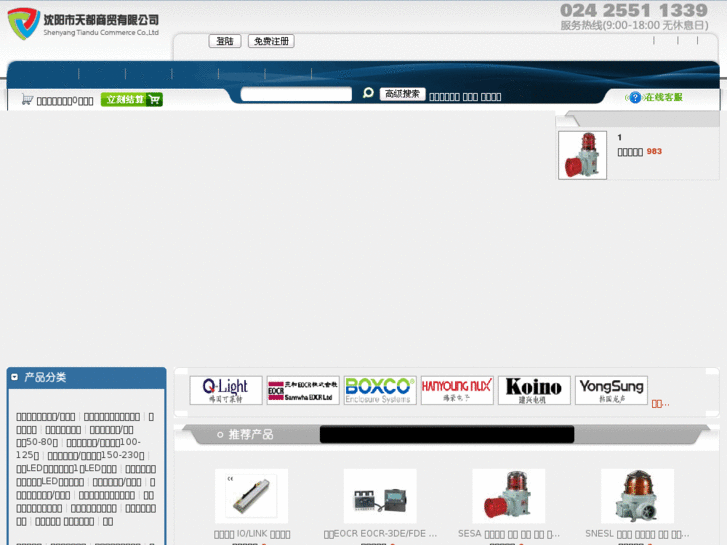727x545 pixels.
Task: Open the SESA red beacon product thumbnail
Action: pos(509,496)
